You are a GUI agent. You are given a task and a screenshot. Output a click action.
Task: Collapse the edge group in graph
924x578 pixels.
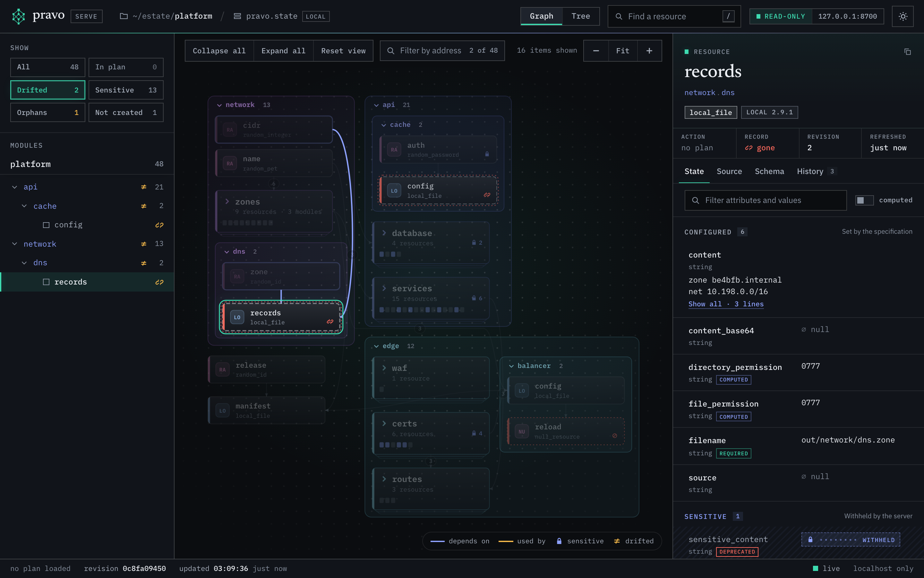376,346
